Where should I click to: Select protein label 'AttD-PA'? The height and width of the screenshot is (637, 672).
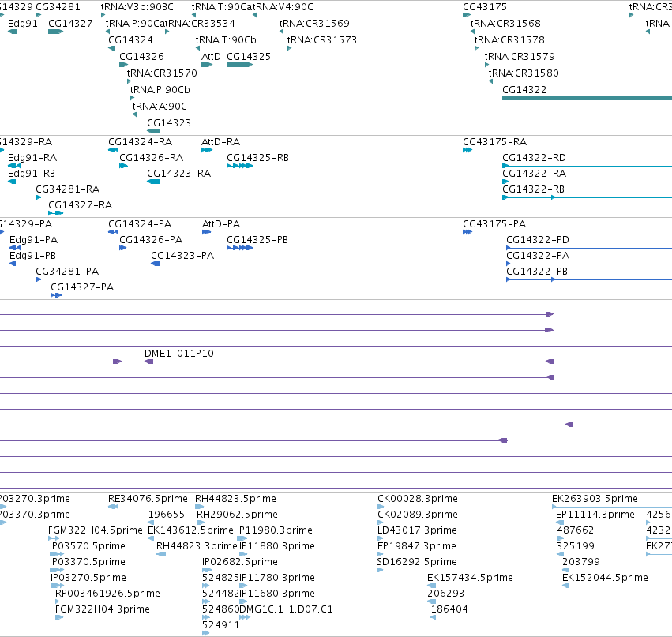point(221,224)
